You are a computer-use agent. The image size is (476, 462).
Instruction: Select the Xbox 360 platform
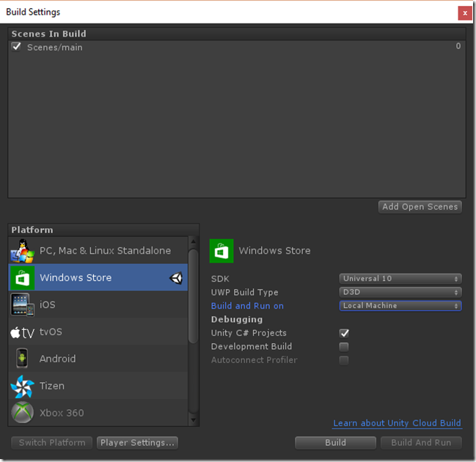(x=98, y=413)
